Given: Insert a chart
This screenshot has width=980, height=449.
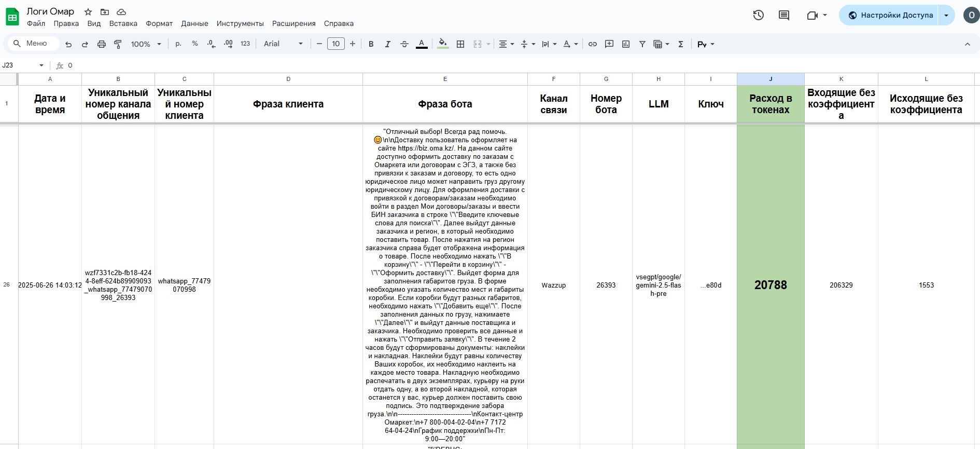Looking at the screenshot, I should [626, 44].
